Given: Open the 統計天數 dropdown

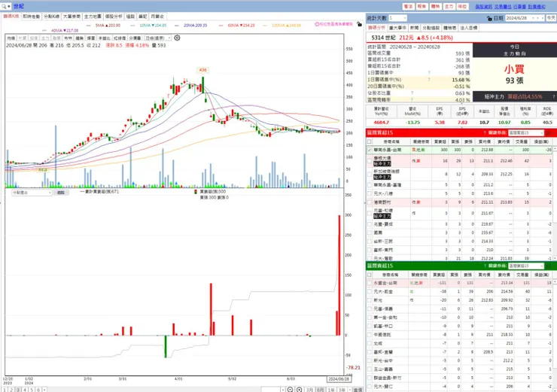Looking at the screenshot, I should click(397, 18).
